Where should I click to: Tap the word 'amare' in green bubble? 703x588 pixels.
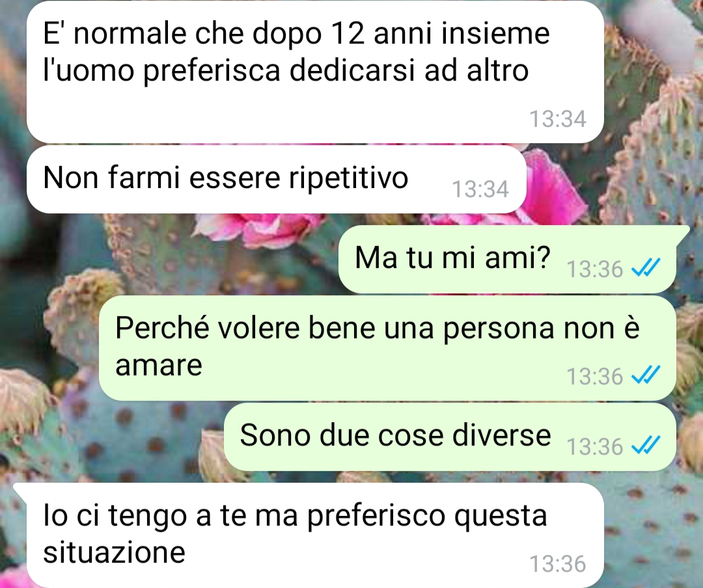[159, 366]
